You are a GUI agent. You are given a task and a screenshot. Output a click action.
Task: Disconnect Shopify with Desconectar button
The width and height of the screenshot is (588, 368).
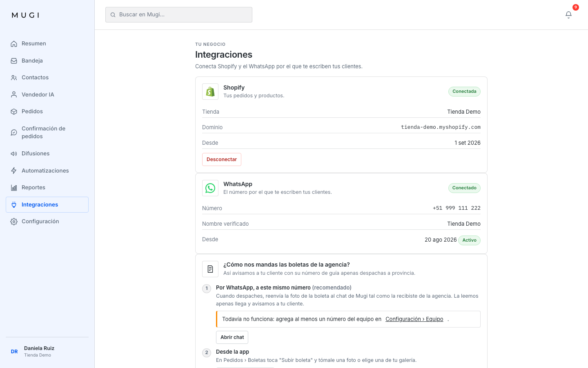tap(222, 159)
